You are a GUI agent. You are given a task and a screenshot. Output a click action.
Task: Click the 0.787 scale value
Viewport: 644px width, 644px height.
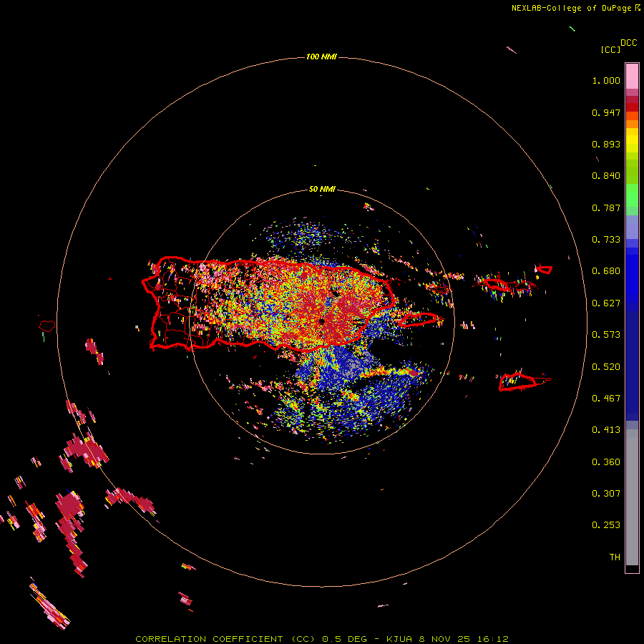(x=606, y=208)
